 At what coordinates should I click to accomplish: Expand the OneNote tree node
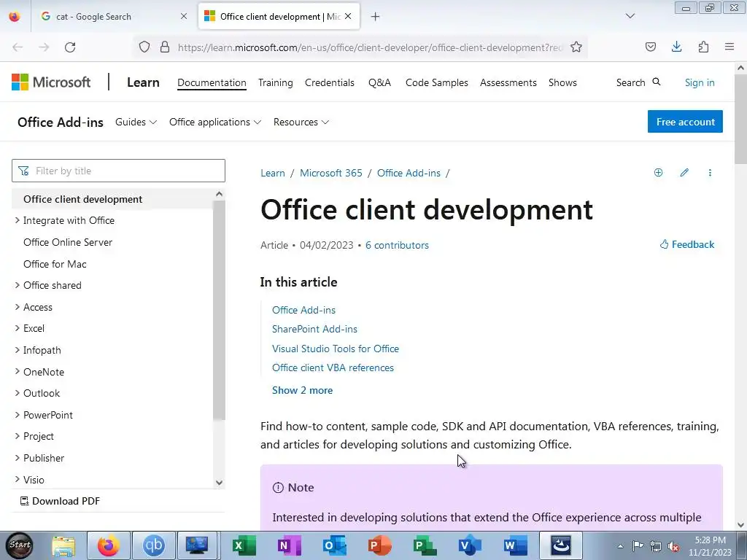pyautogui.click(x=18, y=371)
